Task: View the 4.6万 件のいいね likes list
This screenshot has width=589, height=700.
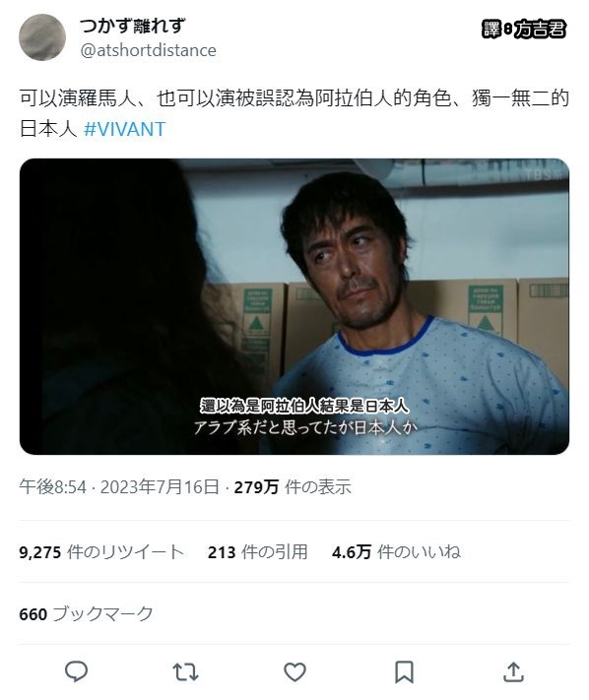Action: [x=396, y=552]
